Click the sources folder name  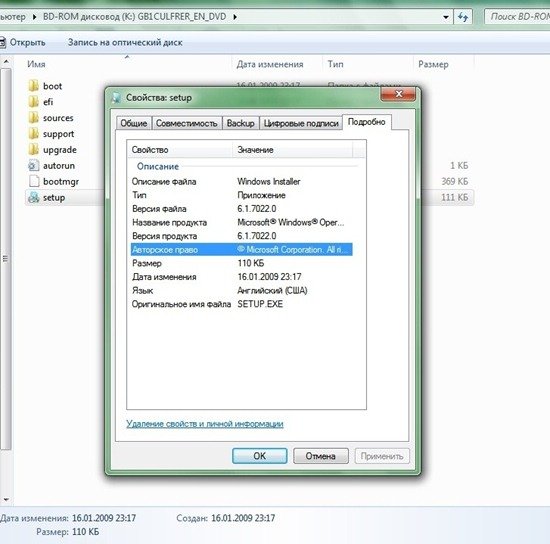[x=58, y=118]
